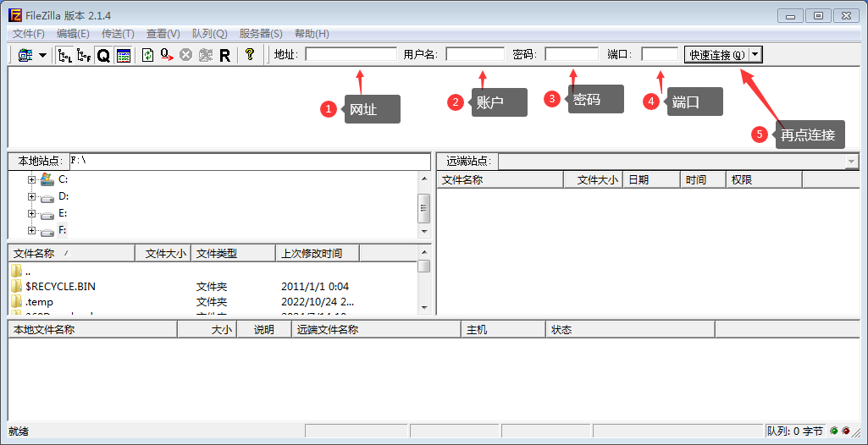Toggle message log icon
868x445 pixels.
[x=124, y=55]
